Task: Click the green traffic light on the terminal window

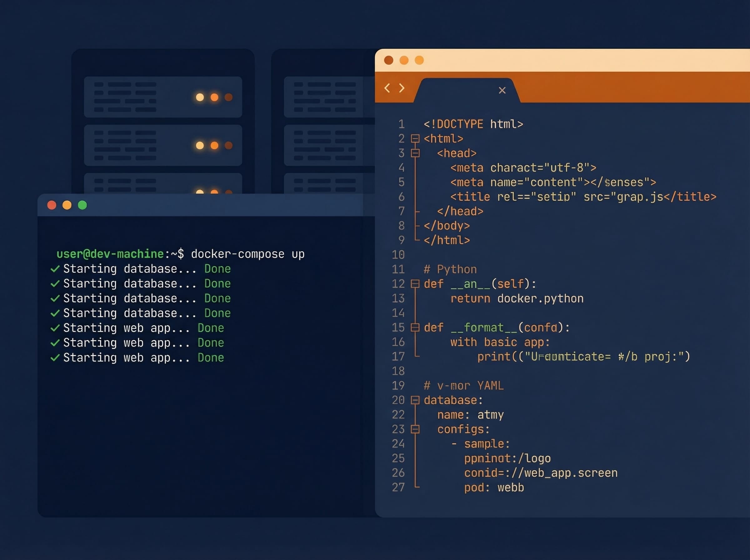Action: [x=82, y=205]
